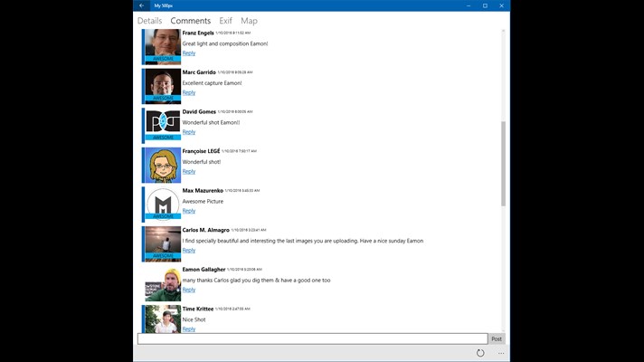Click comment "Awesome Picture"
Viewport: 644px width, 362px height.
pyautogui.click(x=203, y=201)
